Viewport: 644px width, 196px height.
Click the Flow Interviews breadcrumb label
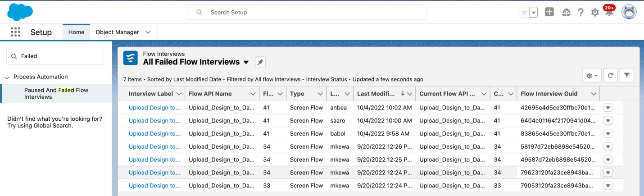164,54
